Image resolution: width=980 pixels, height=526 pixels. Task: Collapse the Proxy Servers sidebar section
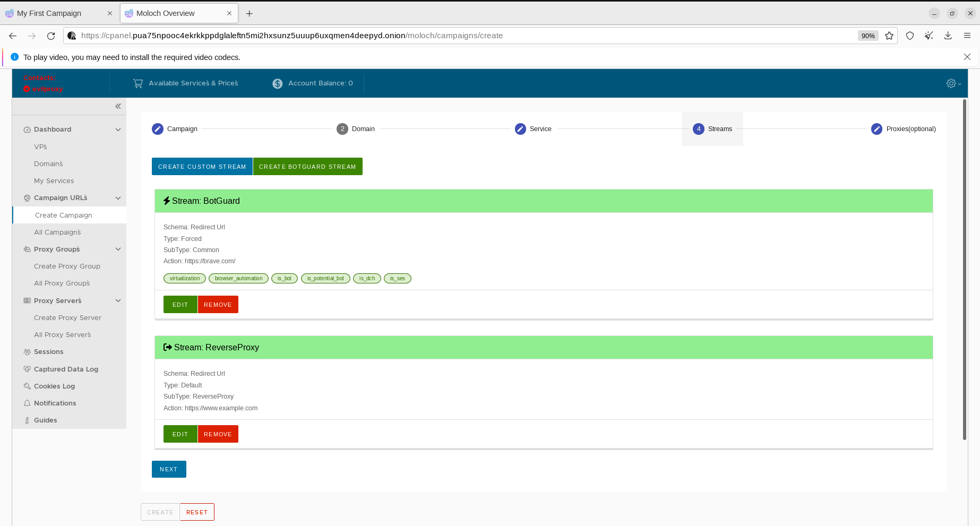click(118, 301)
